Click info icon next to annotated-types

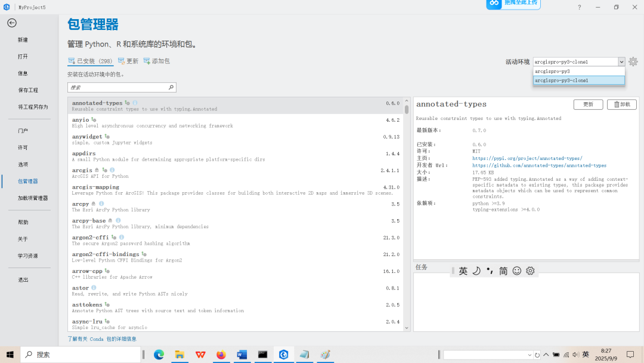pyautogui.click(x=135, y=103)
